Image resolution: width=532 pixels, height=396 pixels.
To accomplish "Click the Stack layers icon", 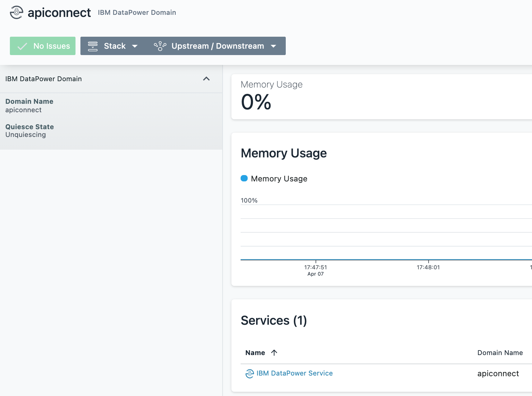I will click(x=93, y=46).
